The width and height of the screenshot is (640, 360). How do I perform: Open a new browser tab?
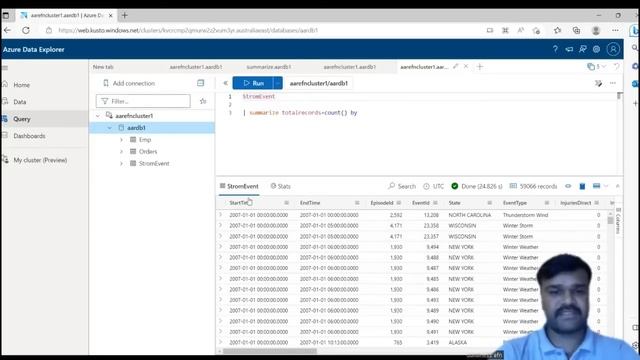pos(124,16)
